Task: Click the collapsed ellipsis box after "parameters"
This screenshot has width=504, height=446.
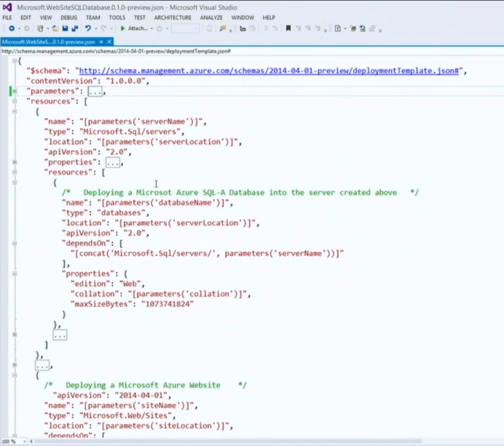Action: click(x=95, y=91)
